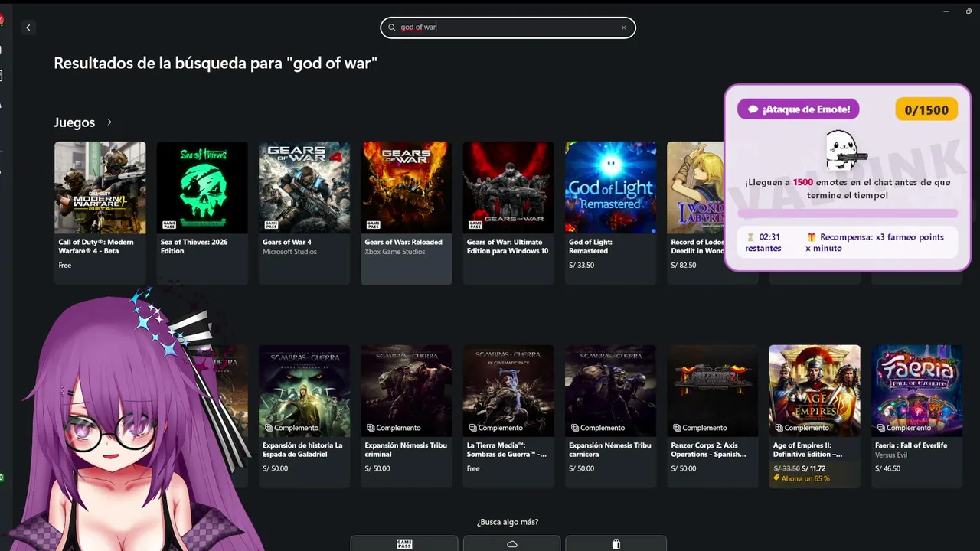
Task: Select the cloud gaming button
Action: coord(511,544)
